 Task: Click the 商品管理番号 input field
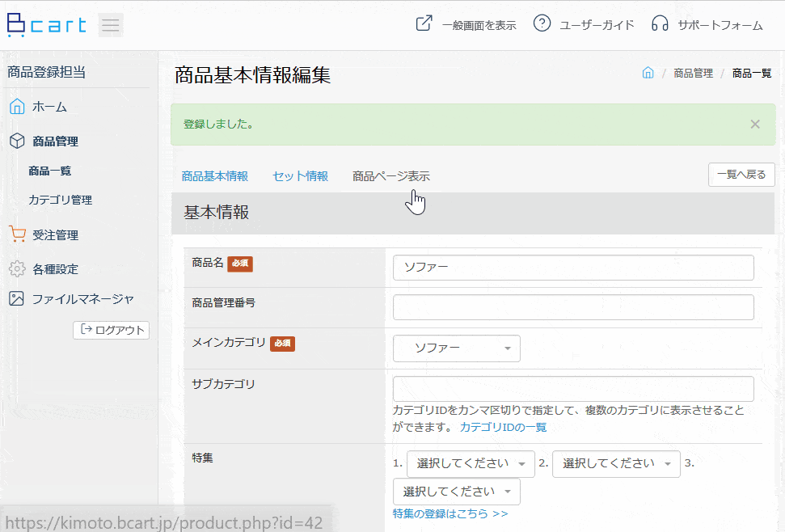pyautogui.click(x=573, y=307)
